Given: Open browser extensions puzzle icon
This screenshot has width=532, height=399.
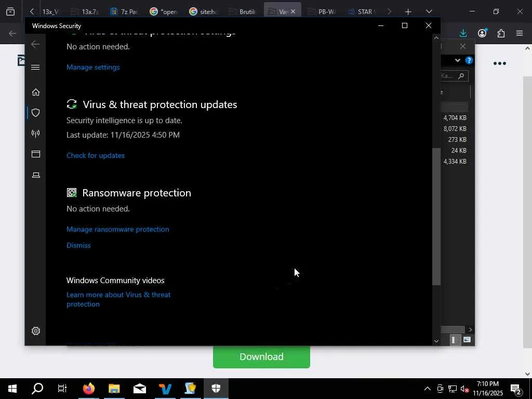Looking at the screenshot, I should click(x=501, y=33).
